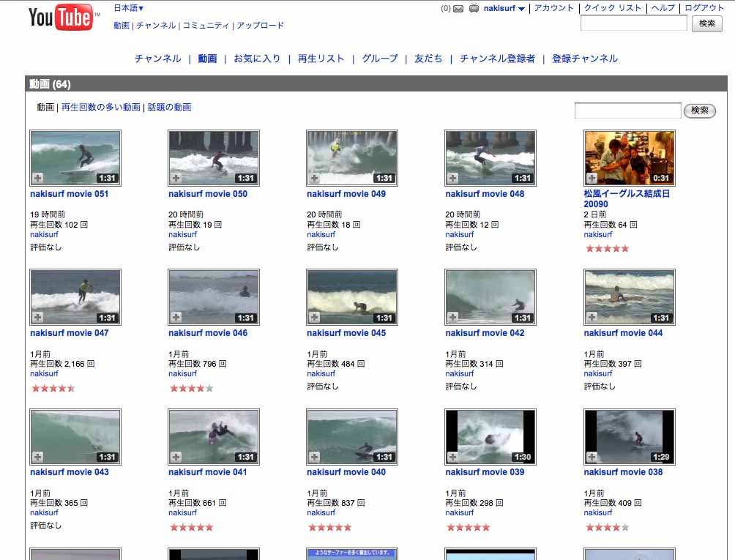Add nakisurf movie 039 to quick list
This screenshot has width=735, height=560.
[x=452, y=457]
